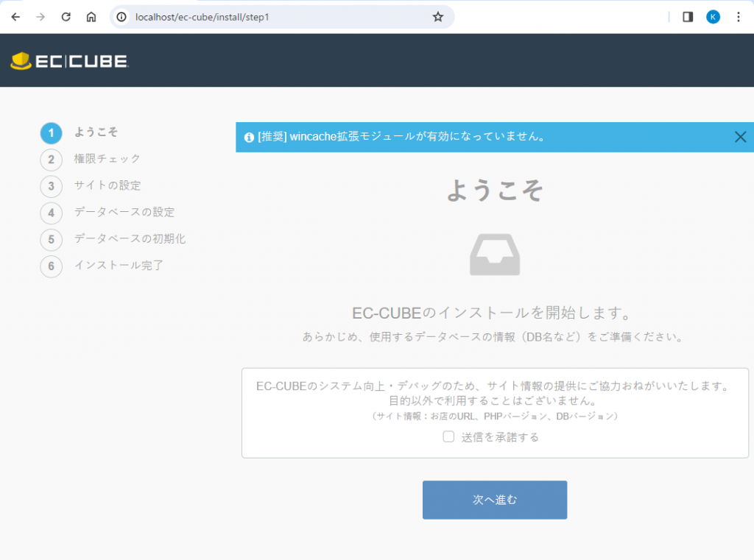Enable the 送信を承諾する checkbox
The image size is (754, 560).
click(x=448, y=436)
